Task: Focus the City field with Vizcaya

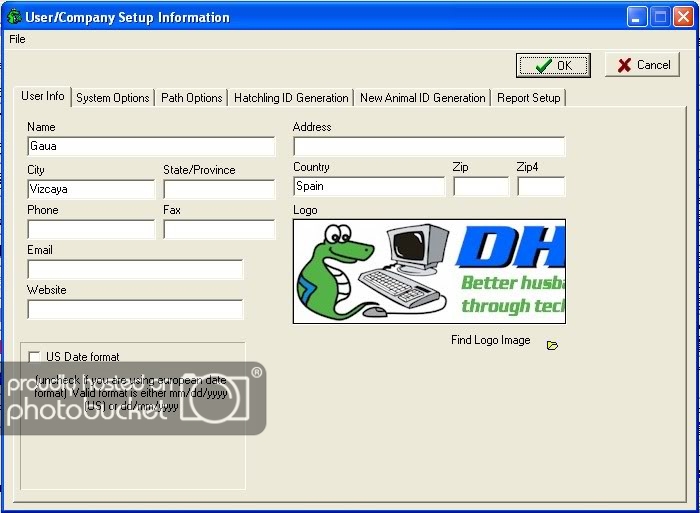Action: tap(90, 189)
